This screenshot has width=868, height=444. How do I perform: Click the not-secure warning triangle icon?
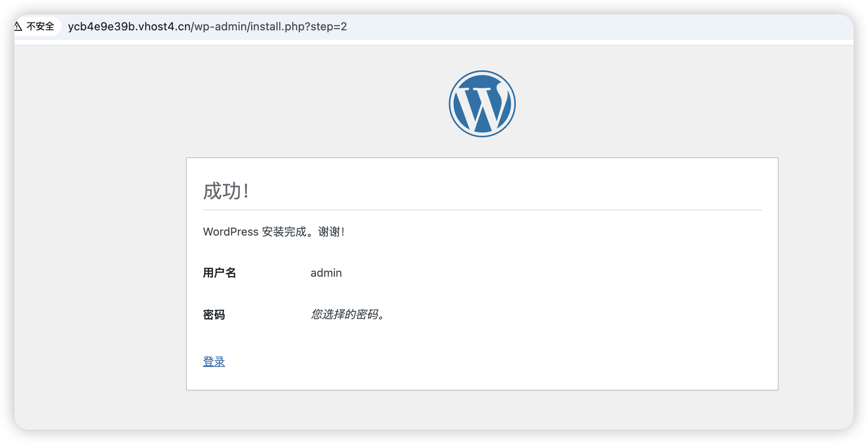pos(18,26)
